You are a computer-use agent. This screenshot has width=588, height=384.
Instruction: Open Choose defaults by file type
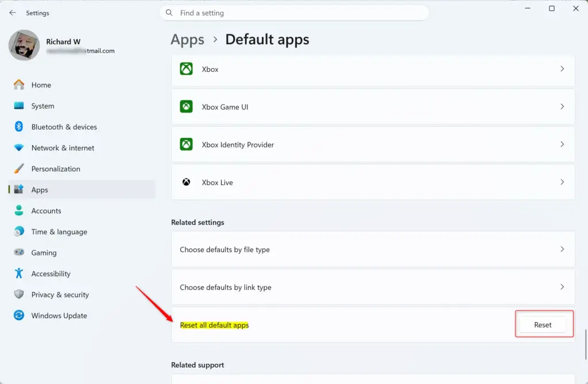373,249
